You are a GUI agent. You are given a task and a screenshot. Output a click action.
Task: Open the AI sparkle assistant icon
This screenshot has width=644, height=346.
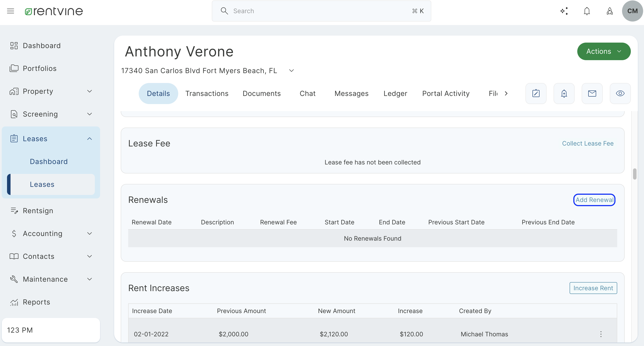(x=564, y=11)
